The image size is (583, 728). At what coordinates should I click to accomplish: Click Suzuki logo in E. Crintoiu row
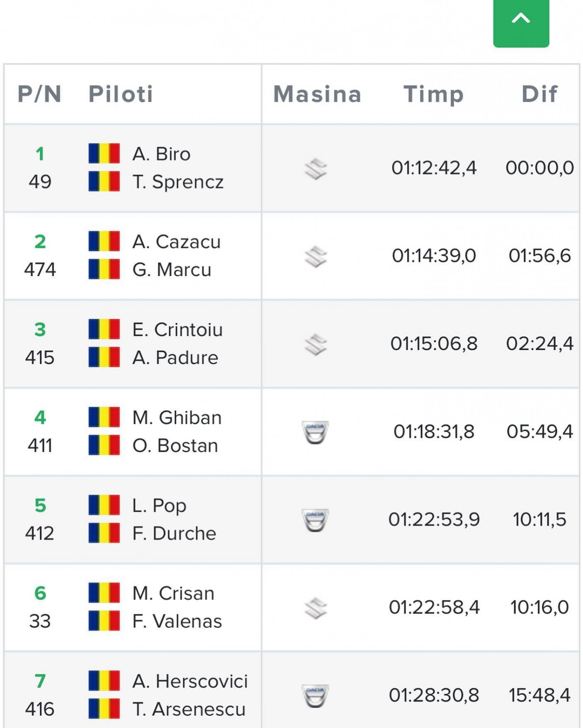(316, 344)
